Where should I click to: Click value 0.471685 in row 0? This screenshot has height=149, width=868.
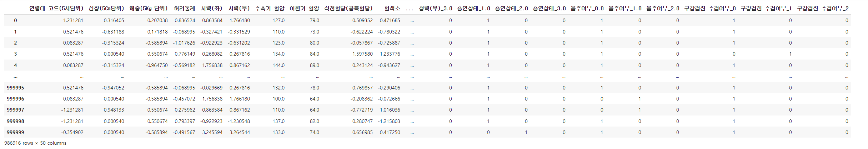(390, 20)
